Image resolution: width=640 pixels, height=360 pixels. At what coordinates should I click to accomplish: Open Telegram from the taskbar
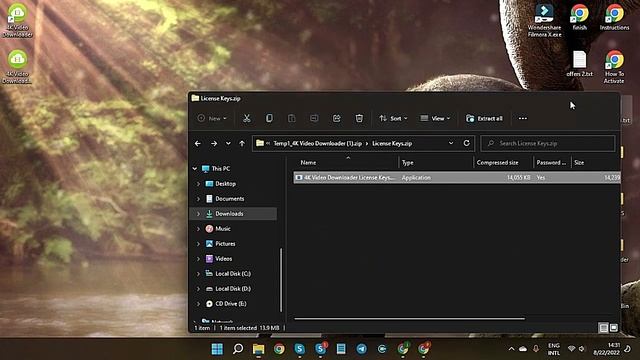click(x=362, y=349)
